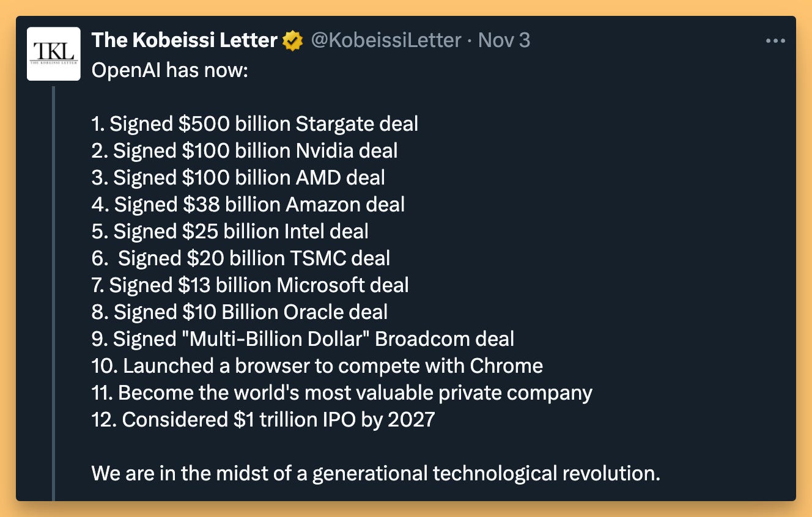Select the $38 billion Amazon deal line
812x517 pixels.
tap(248, 205)
